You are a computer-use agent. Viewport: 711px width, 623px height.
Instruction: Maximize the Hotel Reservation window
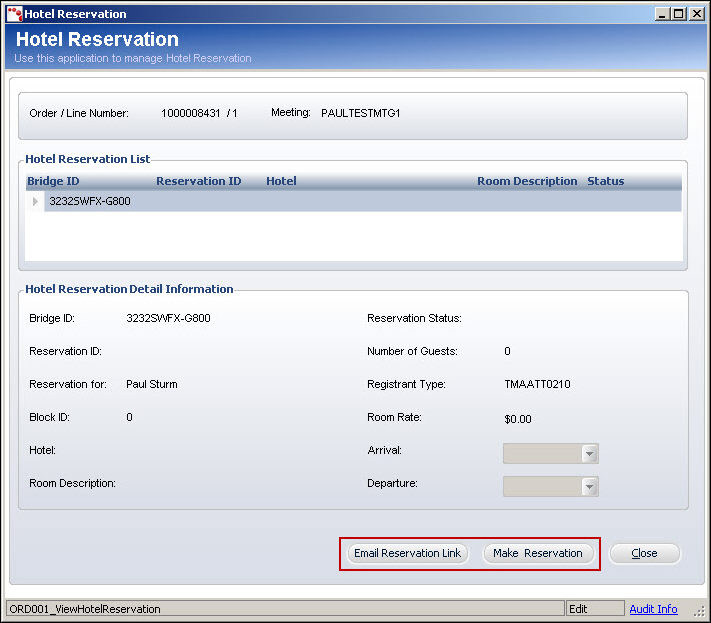(679, 14)
